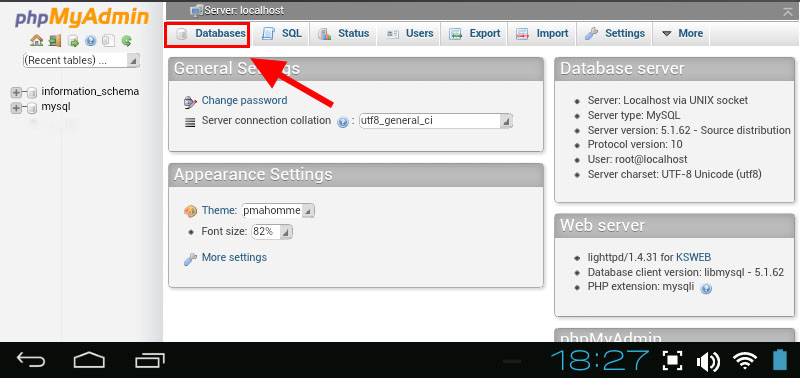Image resolution: width=800 pixels, height=378 pixels.
Task: Tap the screenshot capture icon in status bar
Action: pos(673,360)
